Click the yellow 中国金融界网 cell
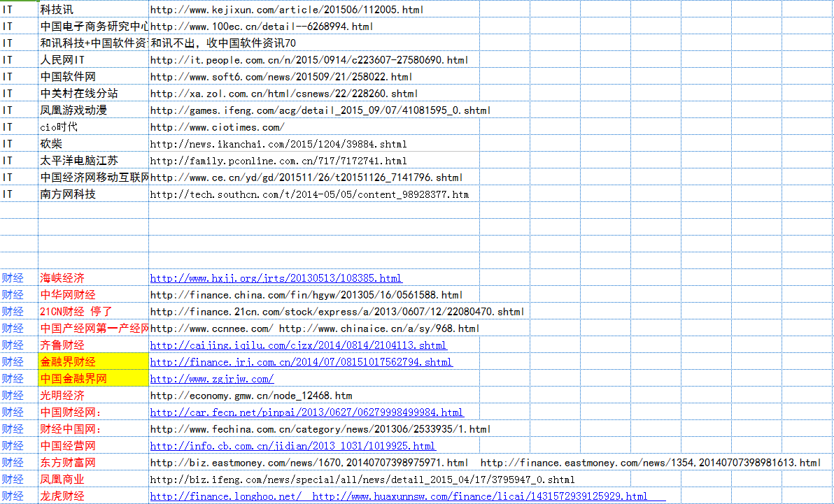The width and height of the screenshot is (834, 504). (x=94, y=379)
